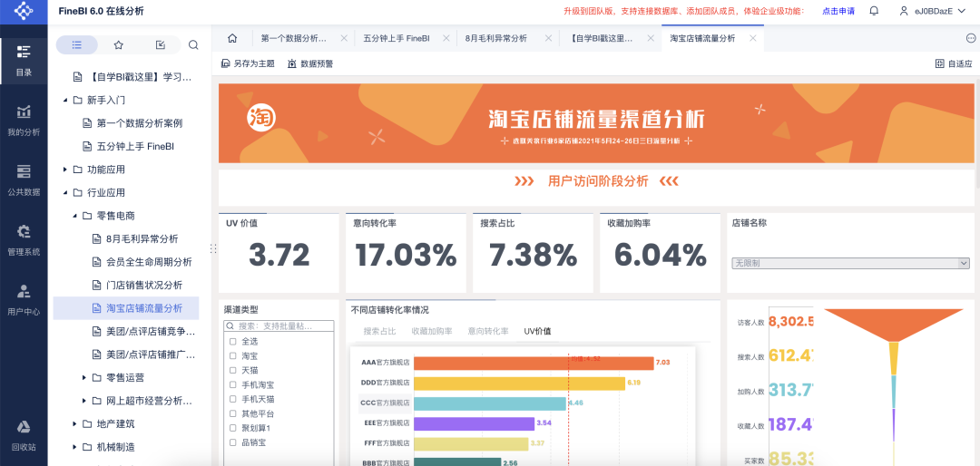Collapse the 零售电商 folder
The width and height of the screenshot is (980, 466).
coord(75,216)
